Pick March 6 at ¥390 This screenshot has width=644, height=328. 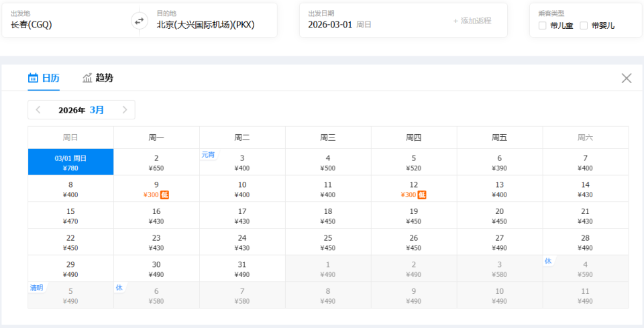(x=499, y=162)
